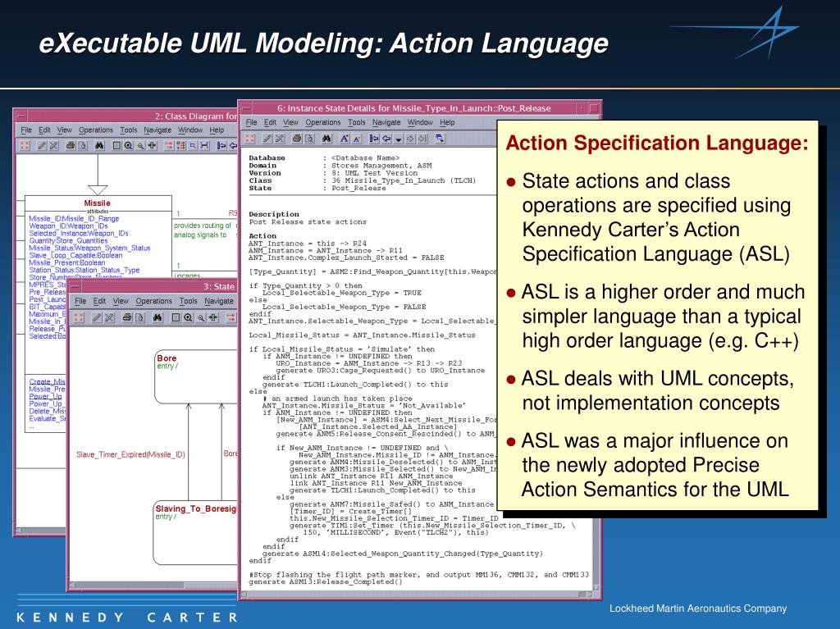Open Operations menu in Class Diagram window
The height and width of the screenshot is (629, 840).
coord(96,130)
